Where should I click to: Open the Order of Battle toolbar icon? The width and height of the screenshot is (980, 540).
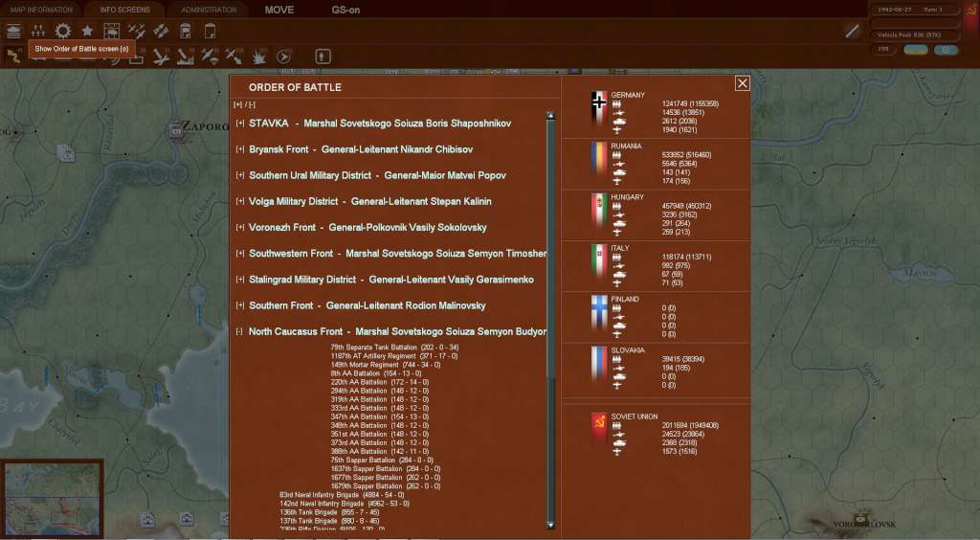[38, 31]
